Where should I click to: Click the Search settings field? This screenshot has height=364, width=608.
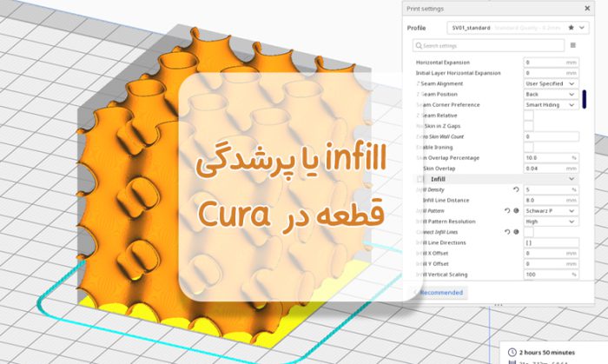coord(488,45)
